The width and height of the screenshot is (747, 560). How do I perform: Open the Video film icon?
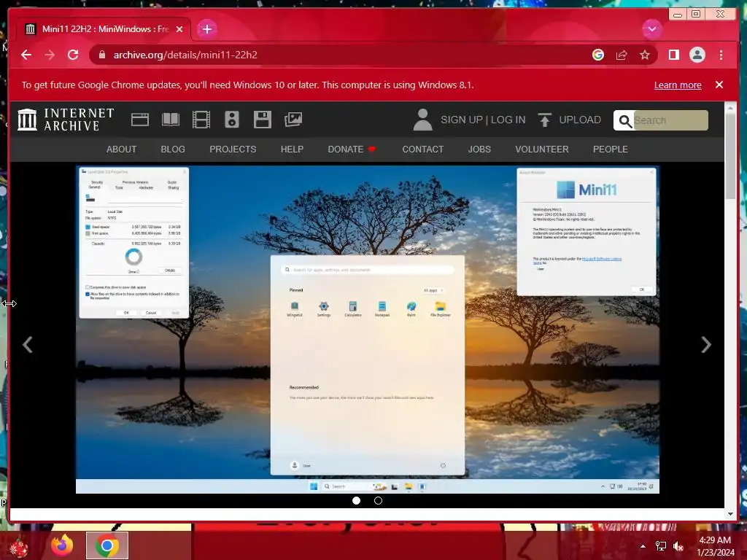[201, 120]
